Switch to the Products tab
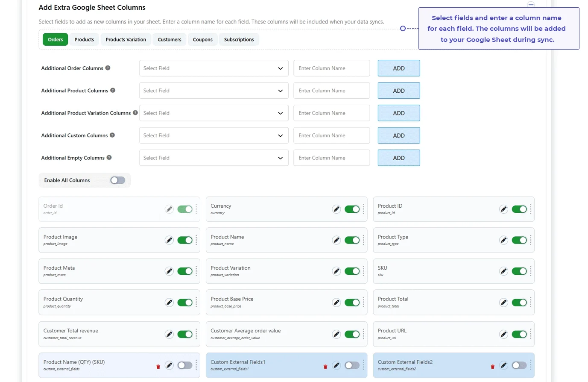This screenshot has width=588, height=382. (x=84, y=40)
